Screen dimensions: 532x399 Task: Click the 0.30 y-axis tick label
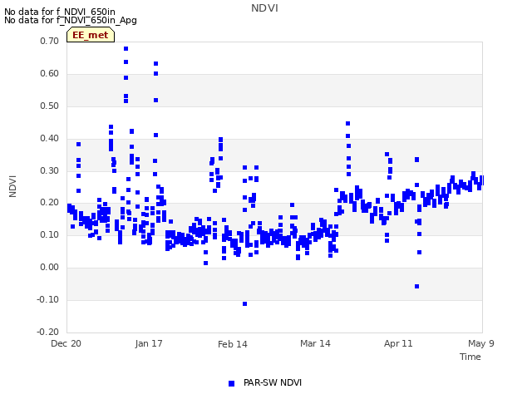pyautogui.click(x=50, y=170)
